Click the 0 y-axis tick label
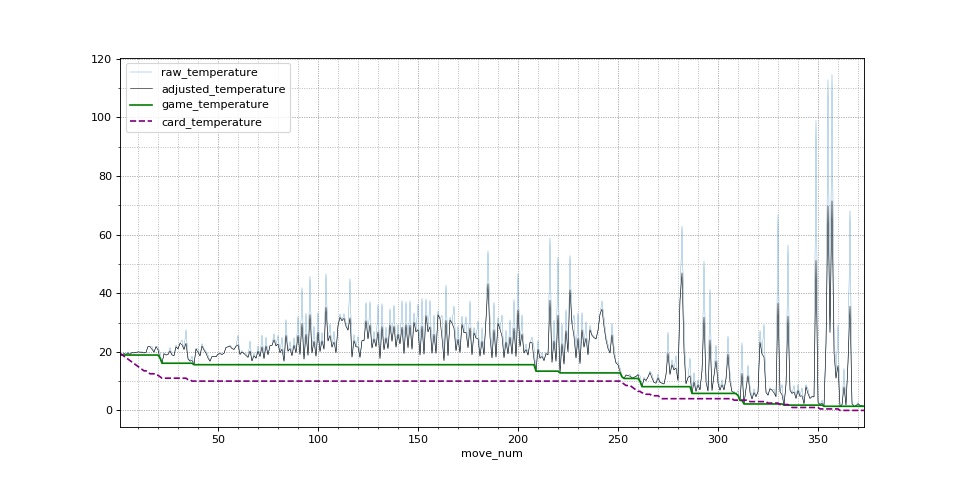This screenshot has height=480, width=960. tap(108, 411)
